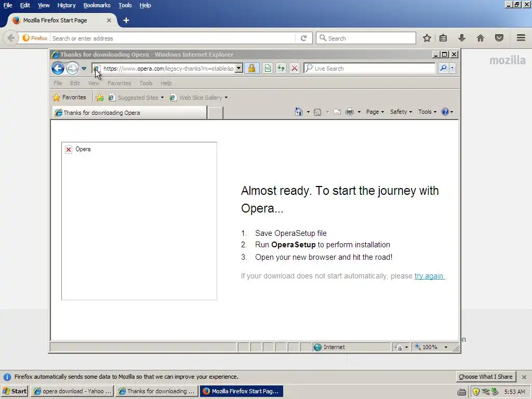Click IE stop loading red X icon
The width and height of the screenshot is (532, 399).
[295, 68]
